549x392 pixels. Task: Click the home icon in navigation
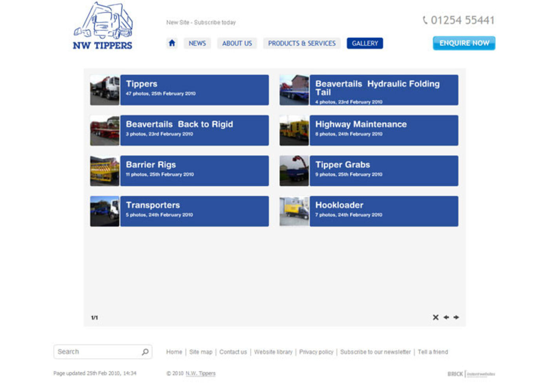(172, 43)
